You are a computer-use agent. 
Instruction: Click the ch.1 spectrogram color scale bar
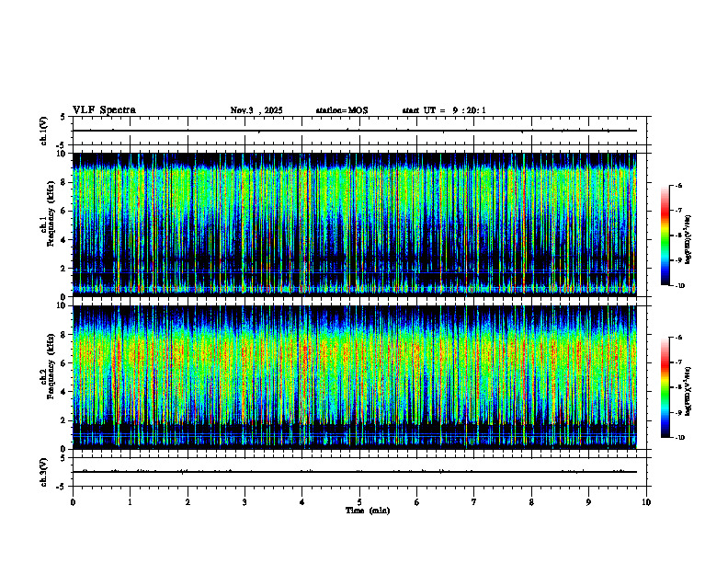click(665, 236)
